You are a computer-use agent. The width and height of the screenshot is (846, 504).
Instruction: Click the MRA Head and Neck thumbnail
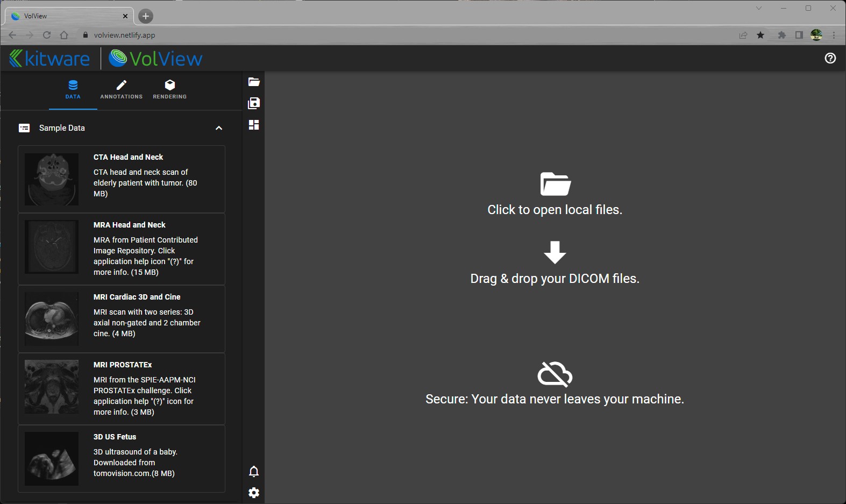point(52,247)
